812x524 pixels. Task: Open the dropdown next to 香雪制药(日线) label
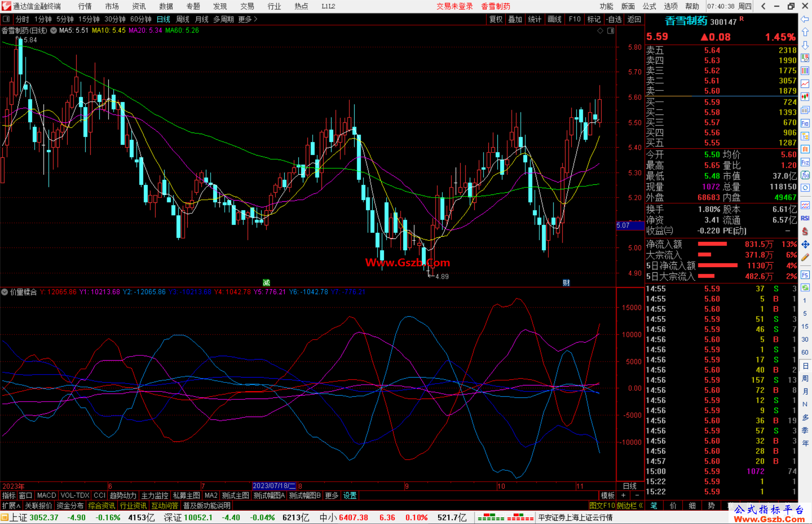click(53, 30)
